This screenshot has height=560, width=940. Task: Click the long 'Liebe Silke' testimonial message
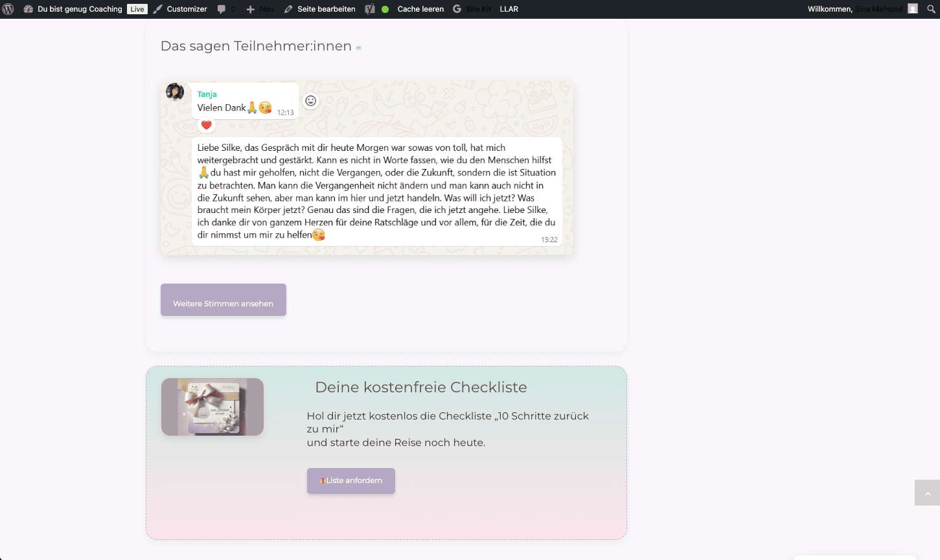point(376,191)
